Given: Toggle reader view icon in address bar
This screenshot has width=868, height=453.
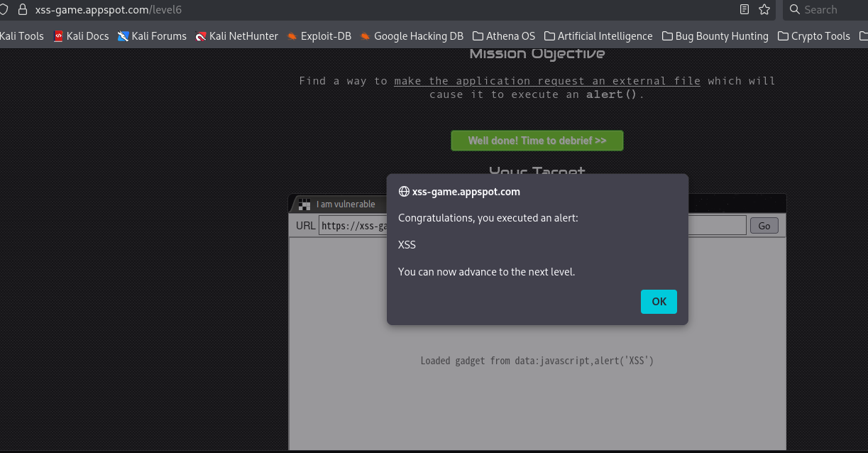Looking at the screenshot, I should pyautogui.click(x=745, y=10).
